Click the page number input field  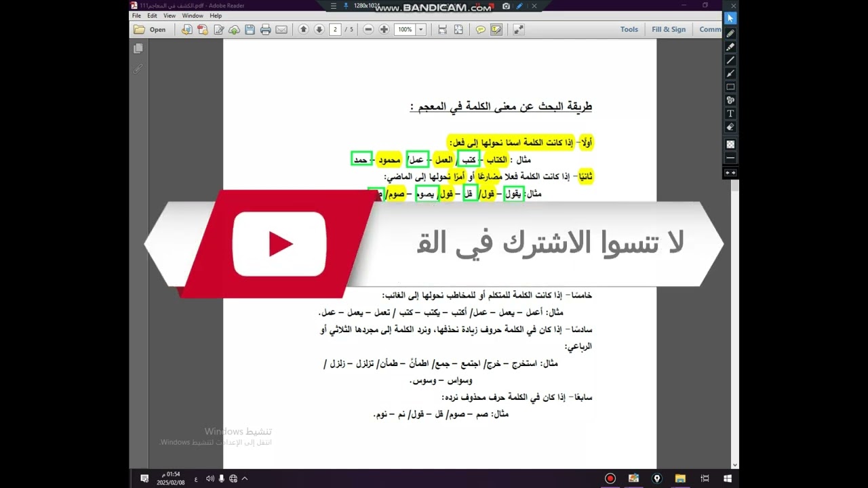point(335,30)
